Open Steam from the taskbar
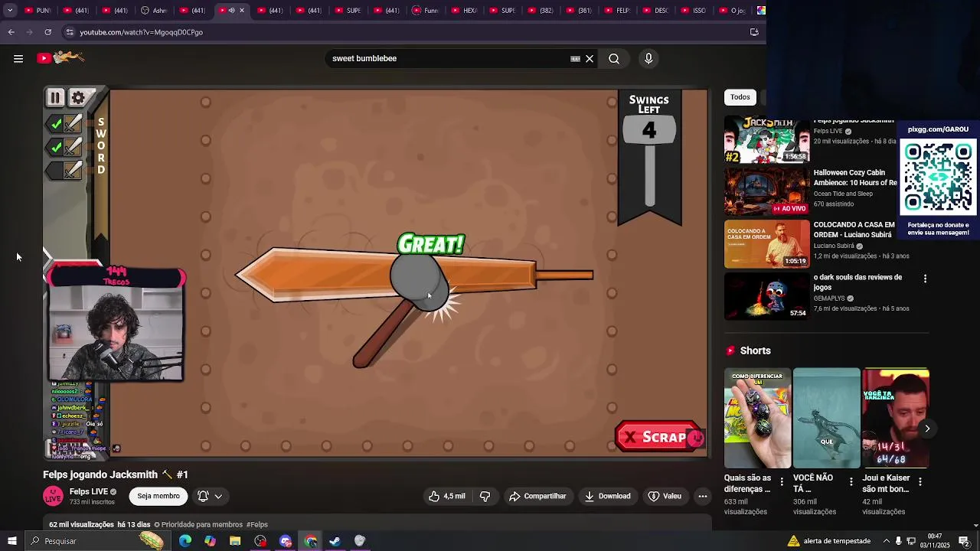The image size is (980, 551). pyautogui.click(x=335, y=541)
